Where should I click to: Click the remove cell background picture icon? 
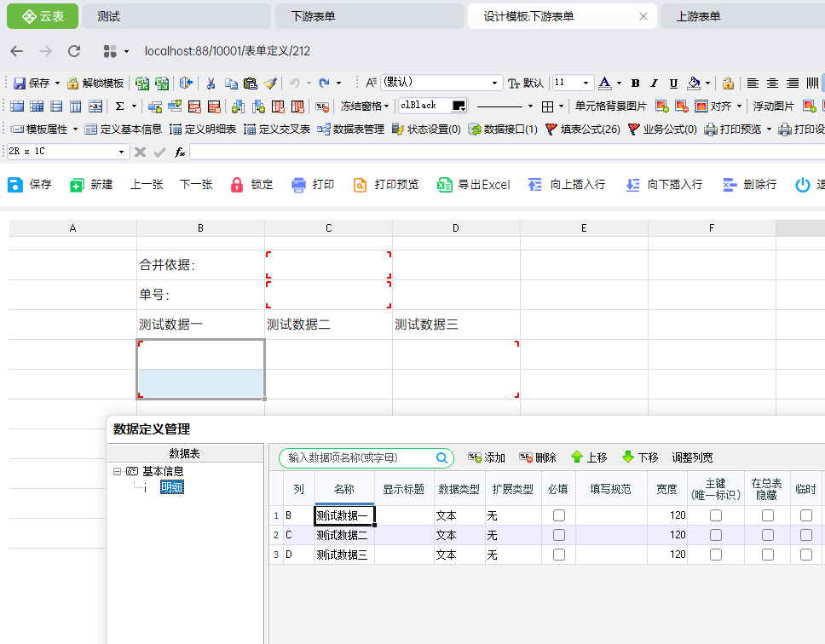(681, 106)
